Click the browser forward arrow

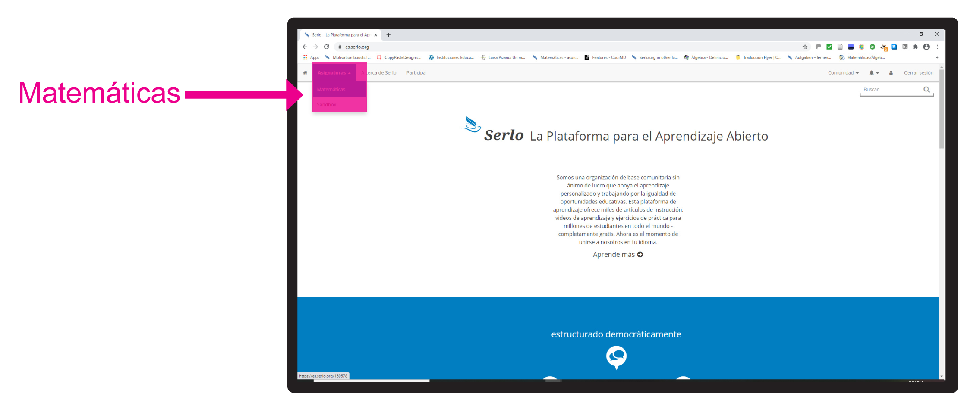coord(315,47)
